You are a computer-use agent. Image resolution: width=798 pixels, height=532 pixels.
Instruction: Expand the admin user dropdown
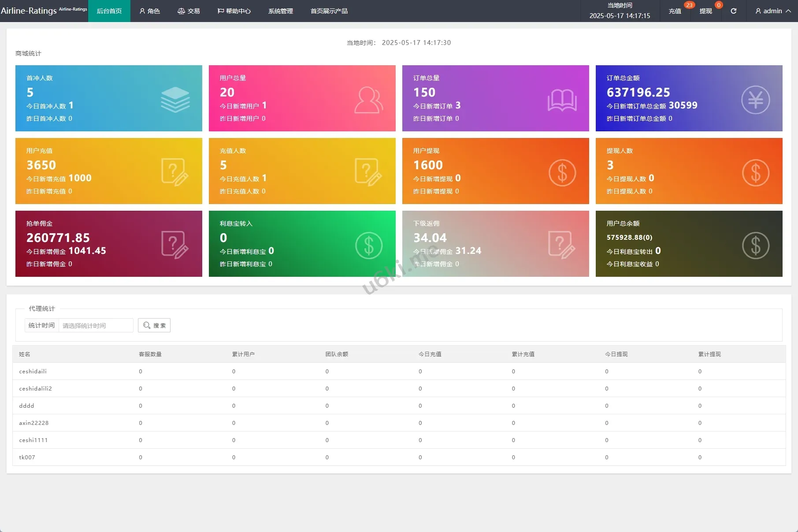(x=773, y=11)
